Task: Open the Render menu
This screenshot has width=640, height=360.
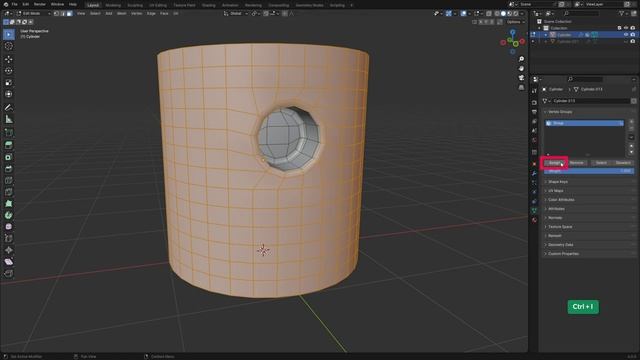Action: point(40,4)
